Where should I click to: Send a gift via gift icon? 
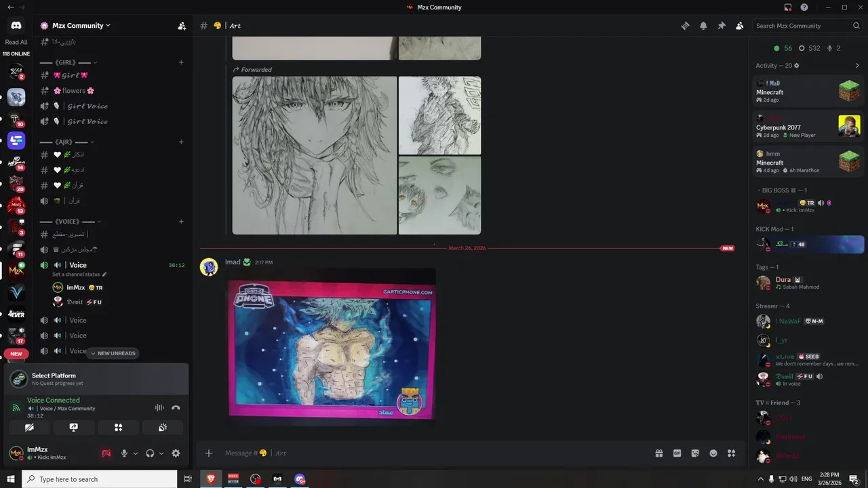coord(658,453)
